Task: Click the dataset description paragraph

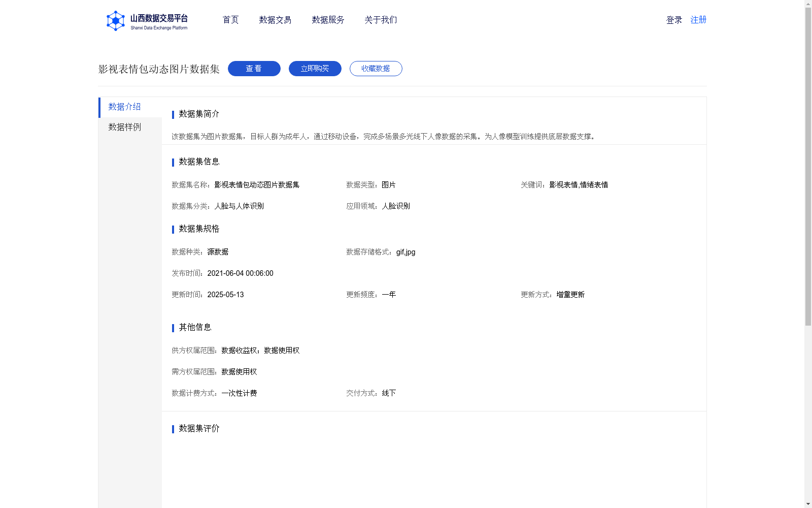Action: click(x=385, y=137)
